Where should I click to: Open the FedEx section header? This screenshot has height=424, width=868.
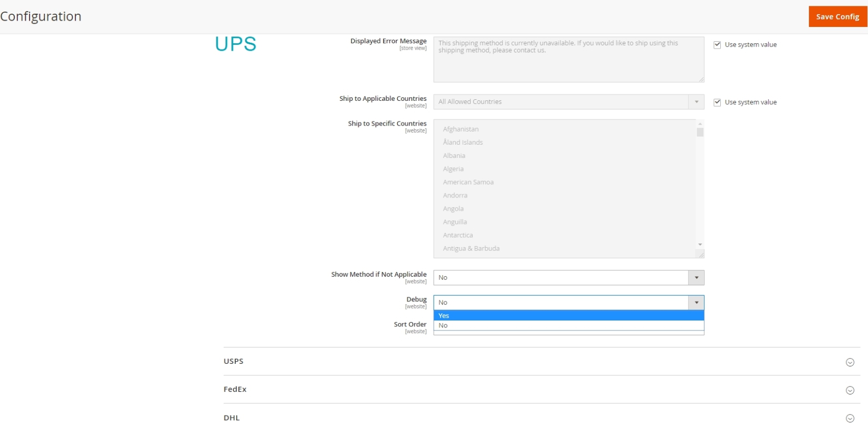click(541, 390)
